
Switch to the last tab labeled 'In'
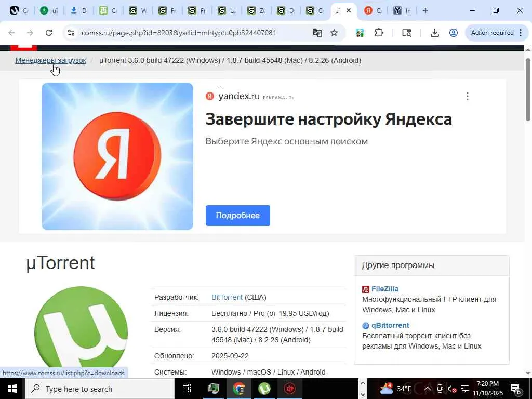click(x=402, y=10)
